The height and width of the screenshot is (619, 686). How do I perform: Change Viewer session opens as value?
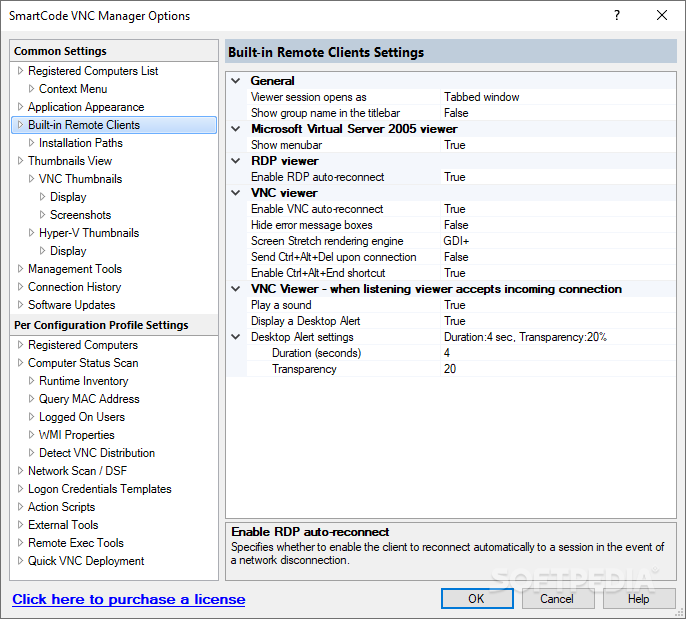coord(558,97)
